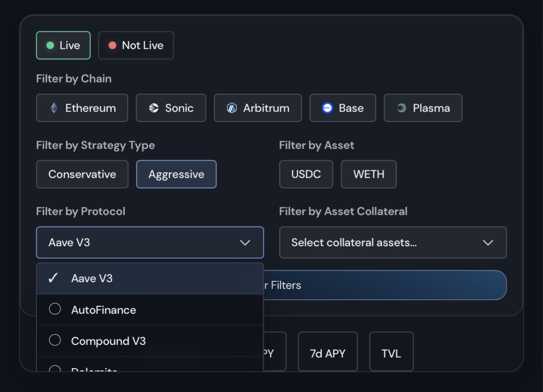Toggle the Conservative strategy filter
The height and width of the screenshot is (392, 543).
[x=82, y=174]
